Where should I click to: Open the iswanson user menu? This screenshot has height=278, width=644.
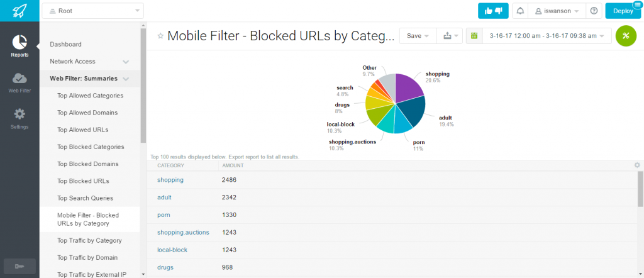(557, 11)
